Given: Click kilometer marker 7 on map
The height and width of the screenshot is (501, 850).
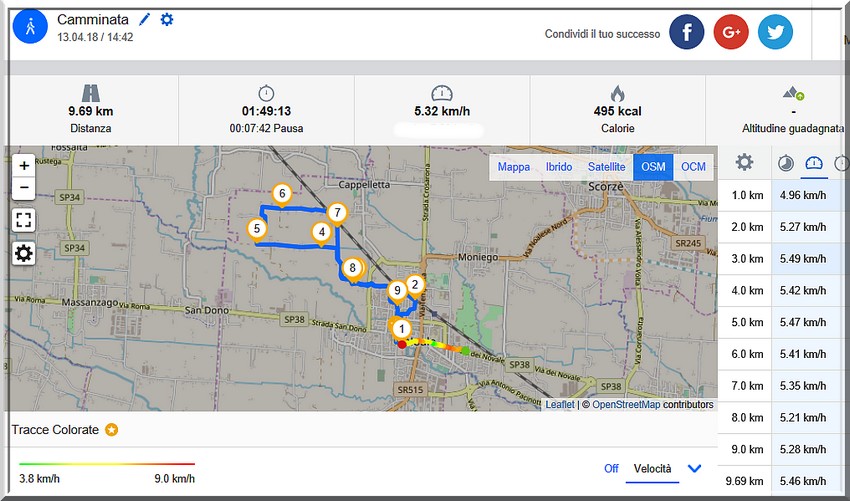Looking at the screenshot, I should 337,213.
